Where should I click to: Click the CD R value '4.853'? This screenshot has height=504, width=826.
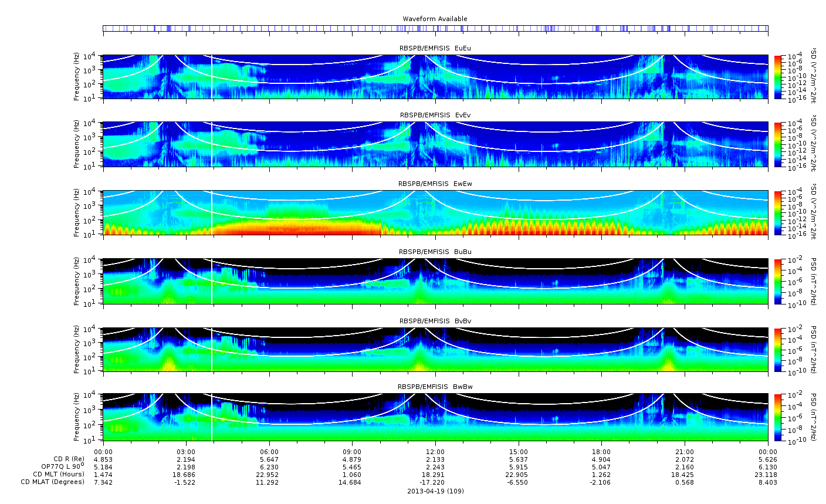pos(103,459)
